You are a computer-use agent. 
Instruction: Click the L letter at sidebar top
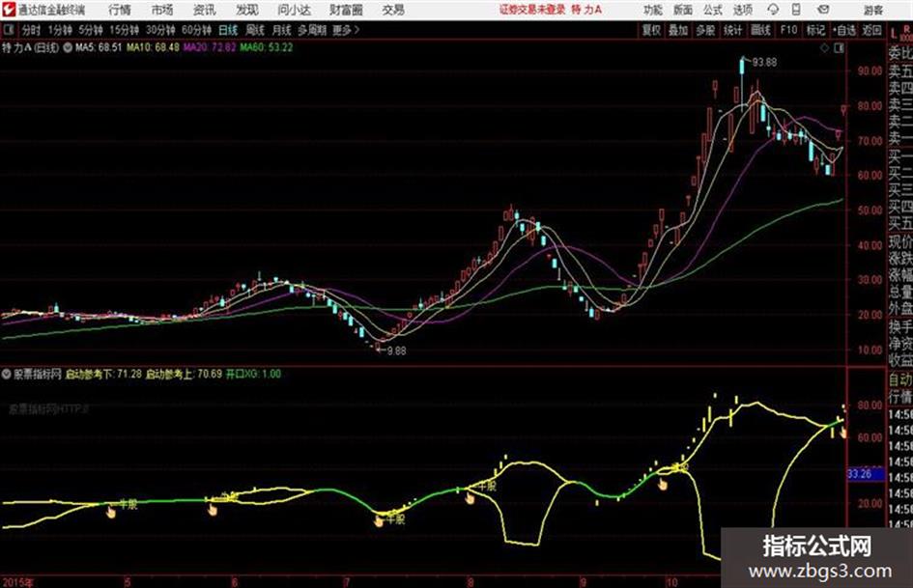[894, 34]
